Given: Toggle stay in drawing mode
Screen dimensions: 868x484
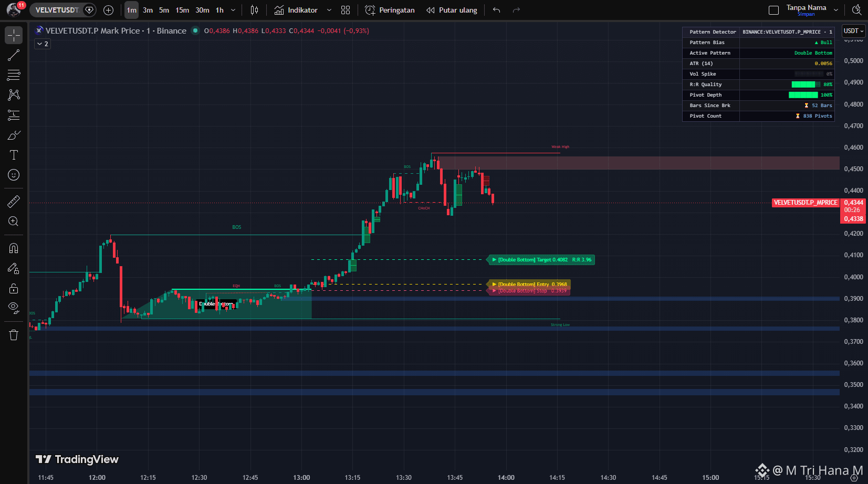Looking at the screenshot, I should coord(14,268).
